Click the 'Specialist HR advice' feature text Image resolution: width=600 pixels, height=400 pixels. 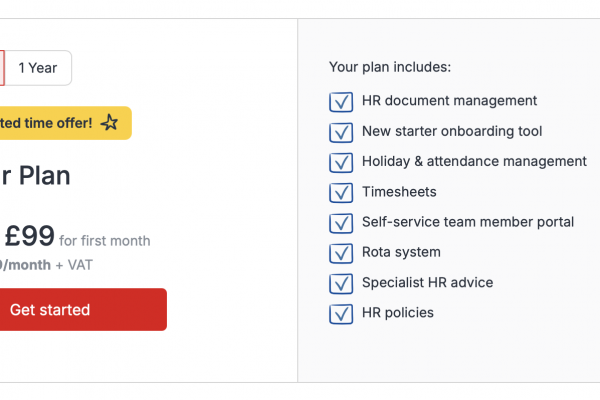pyautogui.click(x=427, y=283)
